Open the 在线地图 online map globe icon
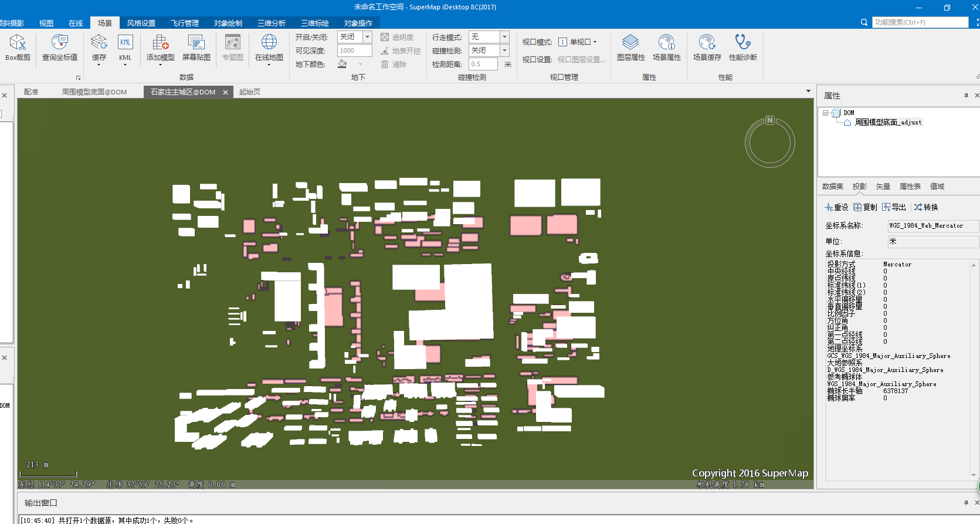Image resolution: width=980 pixels, height=524 pixels. point(269,43)
